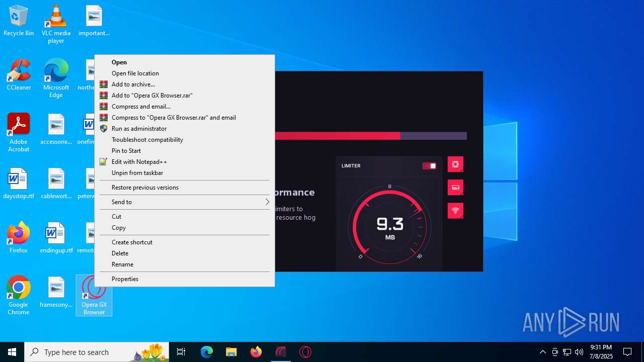Choose Add to archive... option
The height and width of the screenshot is (362, 644).
pos(185,84)
